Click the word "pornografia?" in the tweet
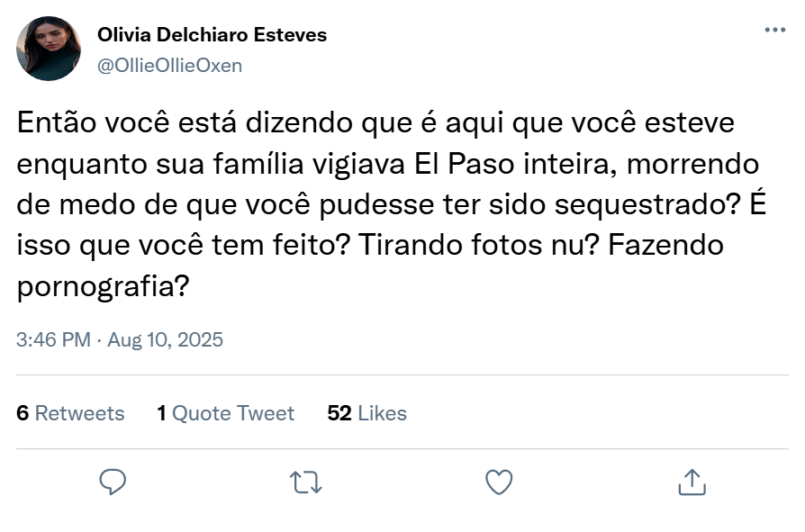The height and width of the screenshot is (532, 805). tap(104, 287)
